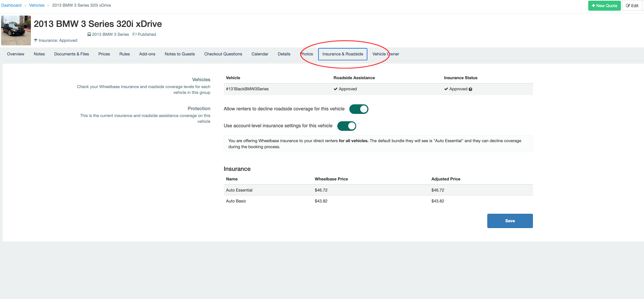Click the car icon before 2013 BMW 3 Series
This screenshot has width=644, height=299.
pyautogui.click(x=89, y=34)
